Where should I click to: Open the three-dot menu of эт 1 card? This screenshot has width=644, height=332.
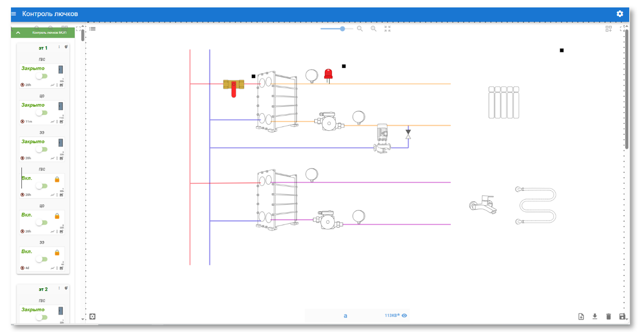coord(59,47)
